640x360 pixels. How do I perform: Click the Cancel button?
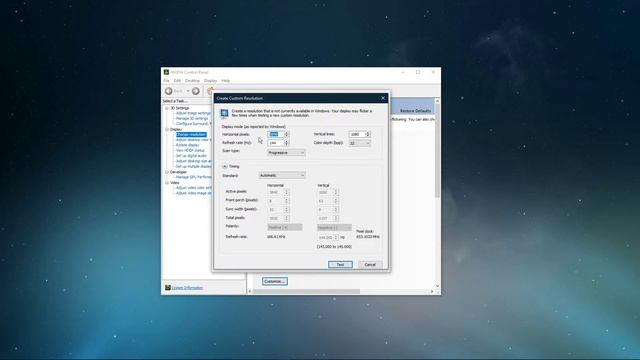click(370, 264)
